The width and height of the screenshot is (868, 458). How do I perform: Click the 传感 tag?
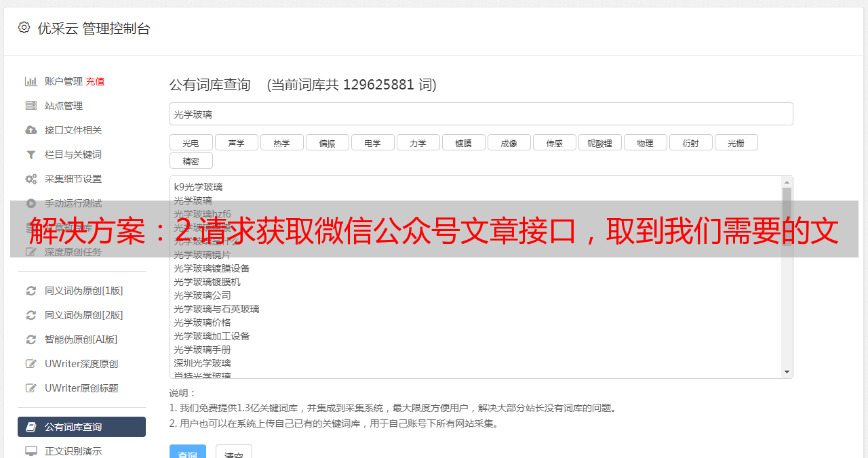pos(555,142)
